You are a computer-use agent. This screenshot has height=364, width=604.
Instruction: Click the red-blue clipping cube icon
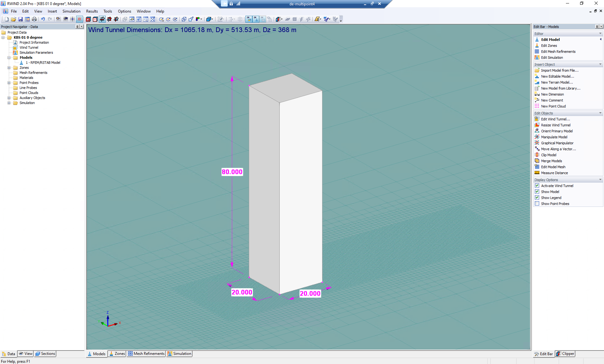pos(279,19)
